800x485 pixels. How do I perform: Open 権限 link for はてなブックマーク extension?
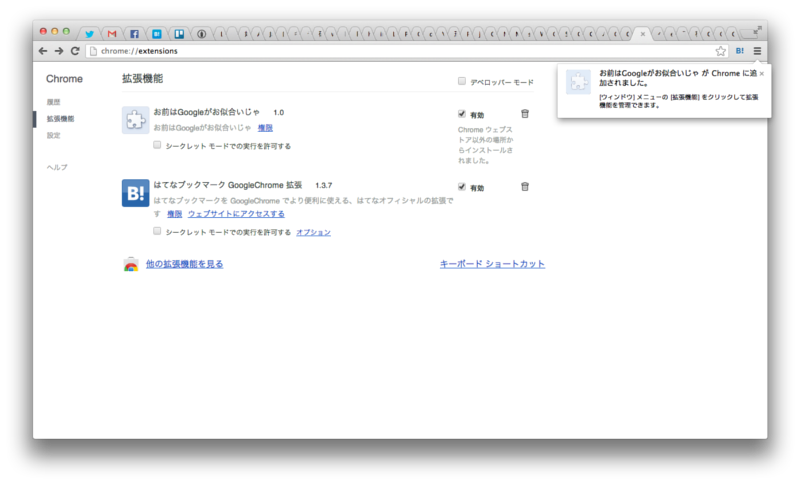point(174,214)
